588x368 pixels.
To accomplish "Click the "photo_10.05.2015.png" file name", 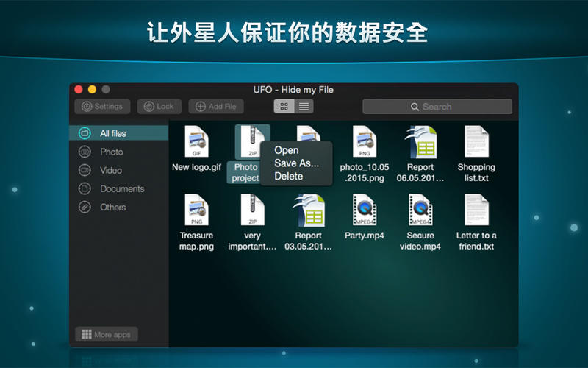I will pyautogui.click(x=365, y=172).
